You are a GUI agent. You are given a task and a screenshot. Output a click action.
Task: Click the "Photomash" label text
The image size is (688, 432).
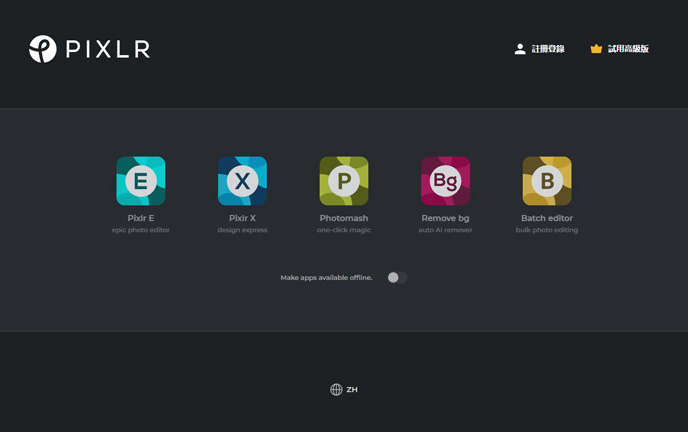[x=344, y=218]
